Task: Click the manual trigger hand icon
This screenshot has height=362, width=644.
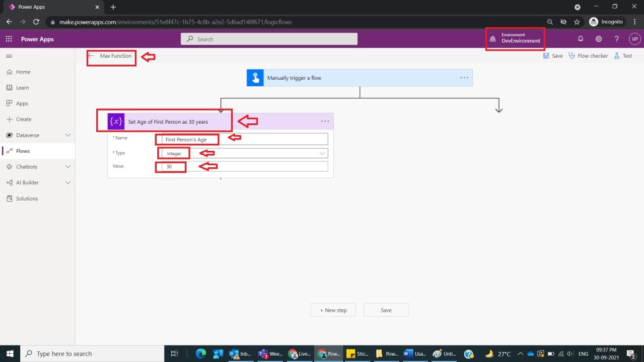Action: point(255,78)
